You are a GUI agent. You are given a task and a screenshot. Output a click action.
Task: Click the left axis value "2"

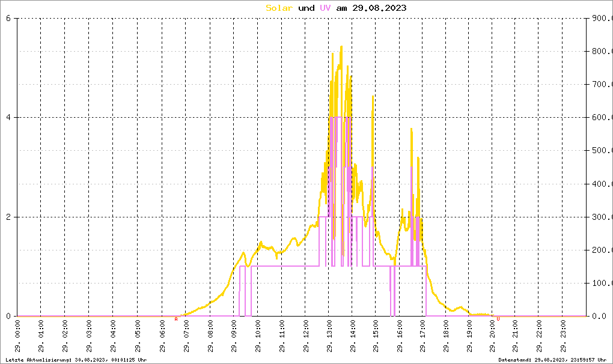[x=8, y=217]
